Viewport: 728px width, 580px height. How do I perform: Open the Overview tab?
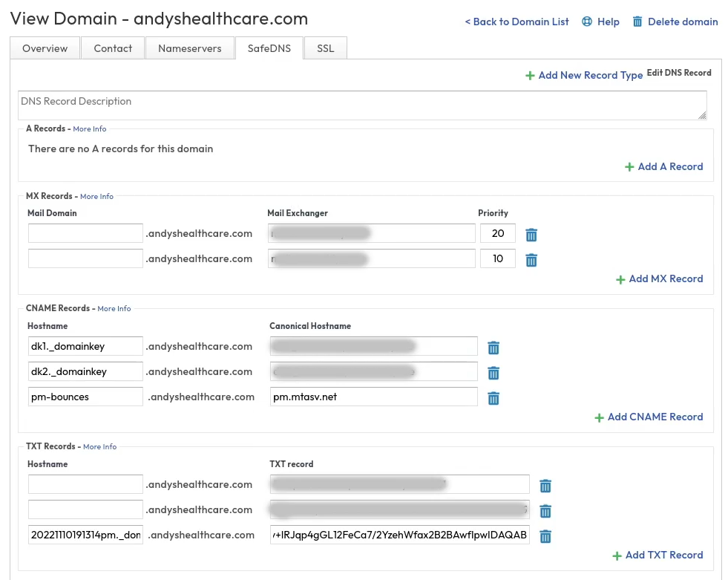click(45, 48)
